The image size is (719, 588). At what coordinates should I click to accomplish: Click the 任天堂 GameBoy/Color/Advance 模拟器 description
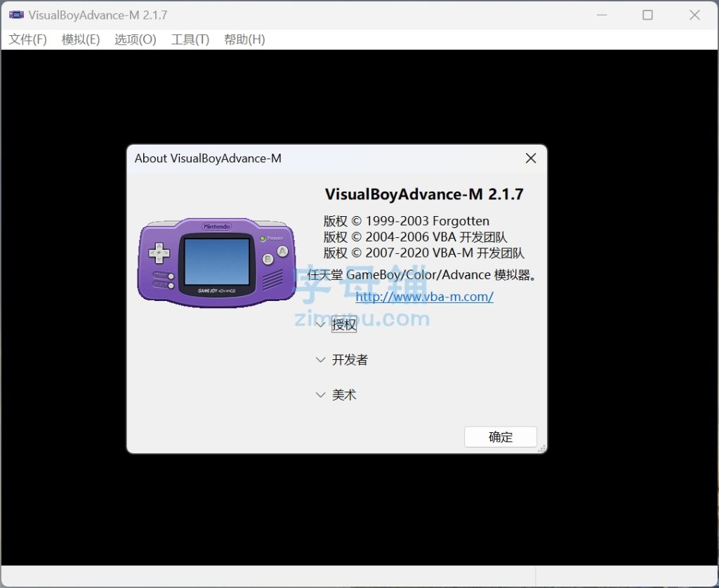(x=422, y=275)
